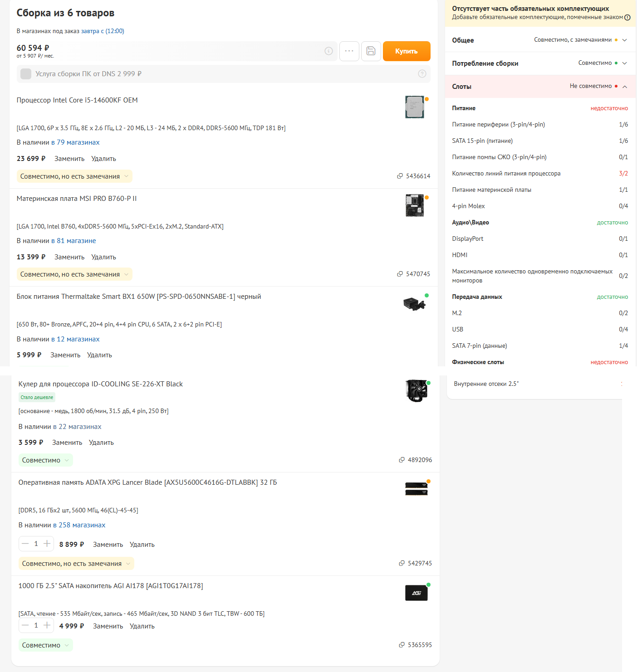The image size is (637, 672).
Task: Open 'в 79 магазинах' availability link
Action: pyautogui.click(x=75, y=142)
